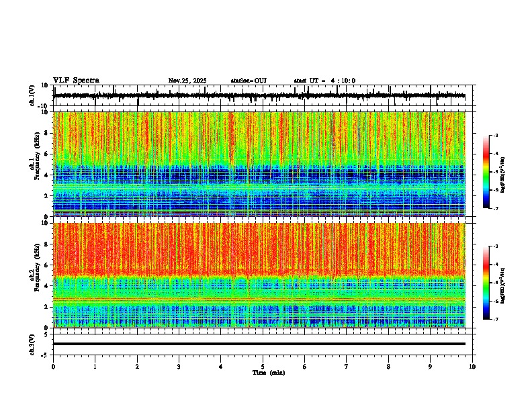Click time-axis tick label "1"
532x411 pixels.
click(95, 367)
